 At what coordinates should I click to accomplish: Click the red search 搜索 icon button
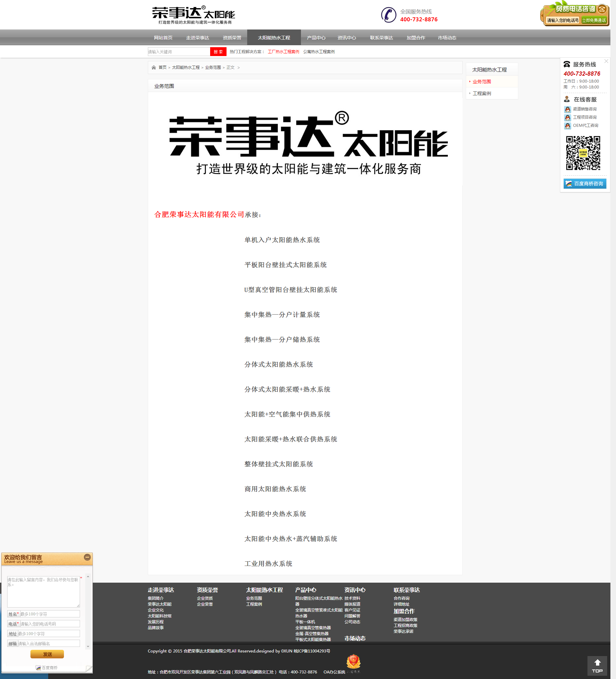(x=218, y=51)
